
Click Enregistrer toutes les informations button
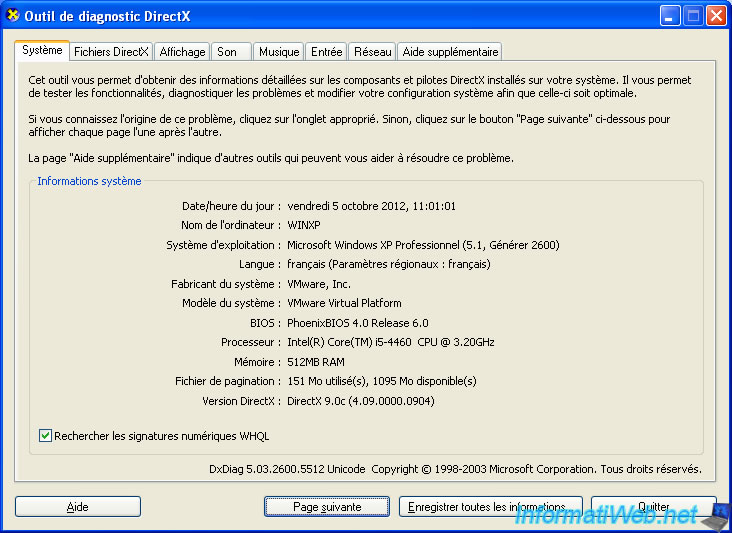click(491, 506)
